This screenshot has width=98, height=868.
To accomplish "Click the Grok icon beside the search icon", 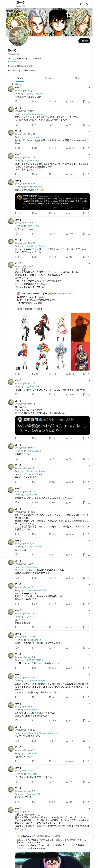I will 81,4.
